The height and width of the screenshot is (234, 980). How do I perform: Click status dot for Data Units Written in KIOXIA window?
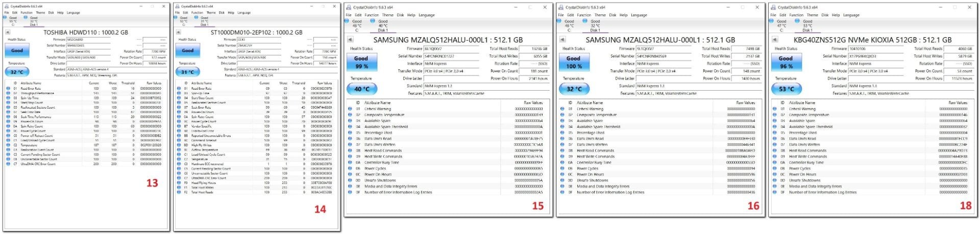(x=774, y=144)
